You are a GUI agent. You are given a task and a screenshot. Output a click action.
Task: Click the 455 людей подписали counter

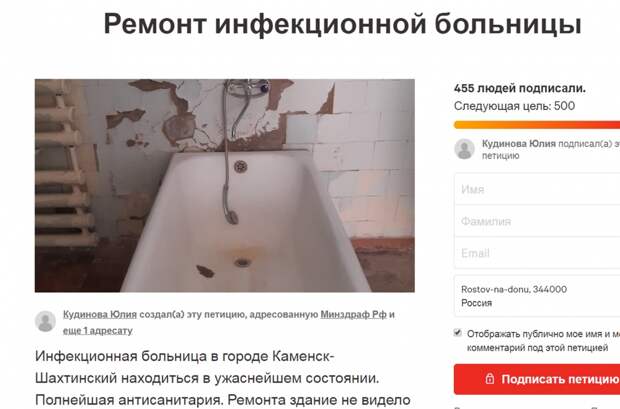click(x=520, y=88)
